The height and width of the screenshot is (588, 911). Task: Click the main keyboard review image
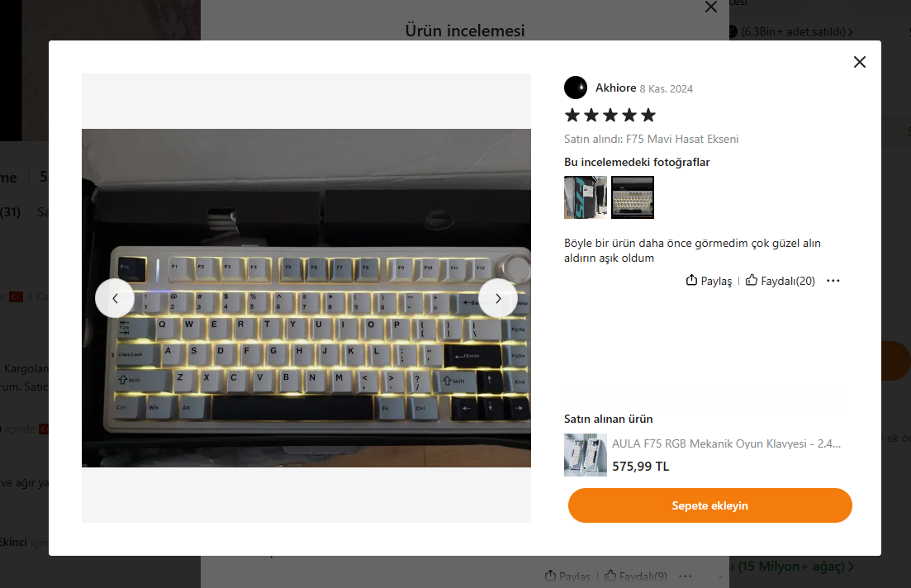click(x=306, y=298)
